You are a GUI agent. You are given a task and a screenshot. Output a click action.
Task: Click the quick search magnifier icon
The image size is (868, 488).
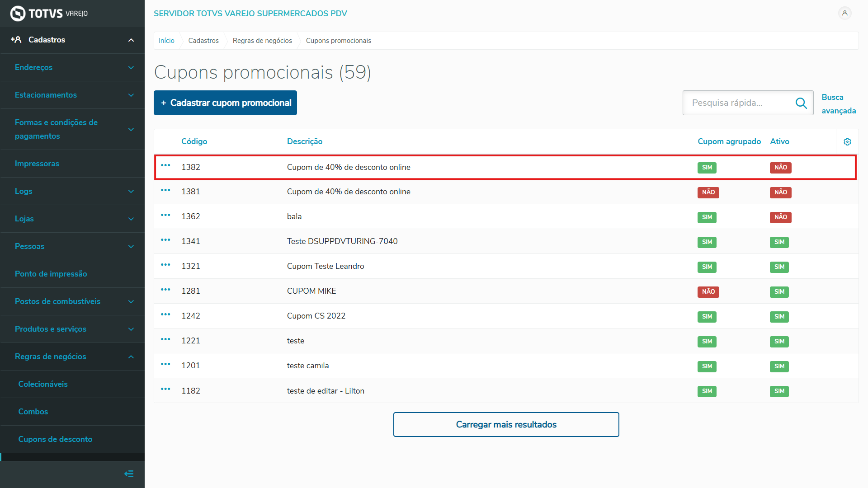(x=801, y=103)
